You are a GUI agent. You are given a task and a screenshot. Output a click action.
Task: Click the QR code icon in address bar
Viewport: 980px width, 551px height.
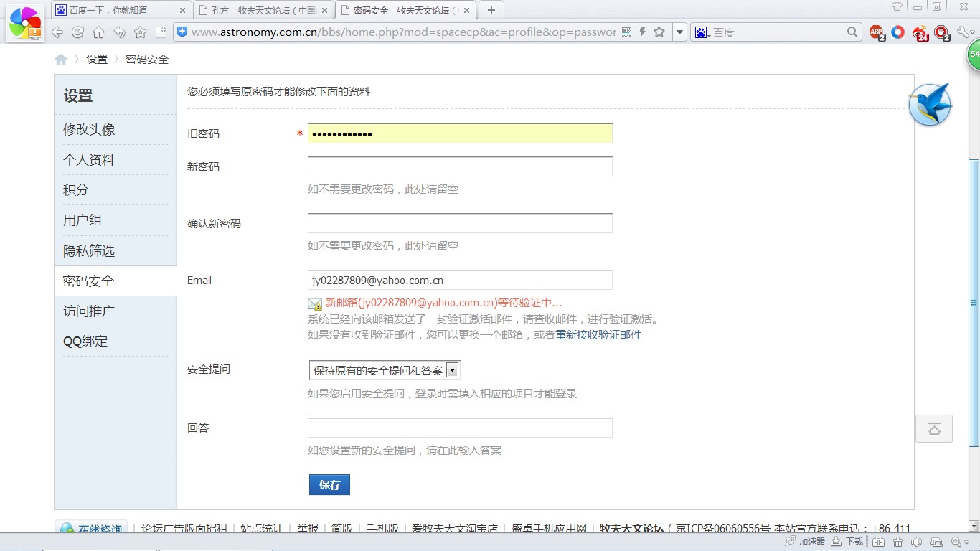tap(626, 32)
